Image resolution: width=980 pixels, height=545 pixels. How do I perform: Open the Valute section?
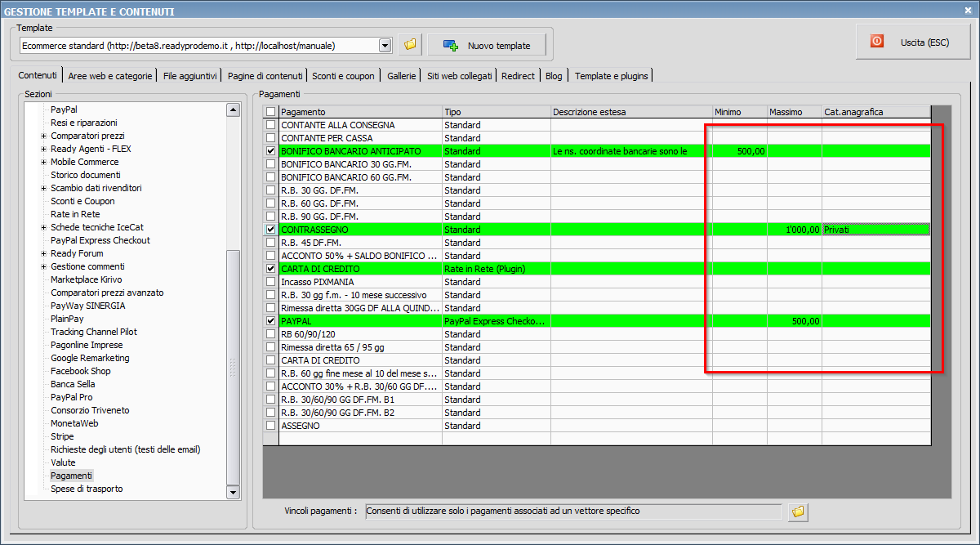pos(63,462)
